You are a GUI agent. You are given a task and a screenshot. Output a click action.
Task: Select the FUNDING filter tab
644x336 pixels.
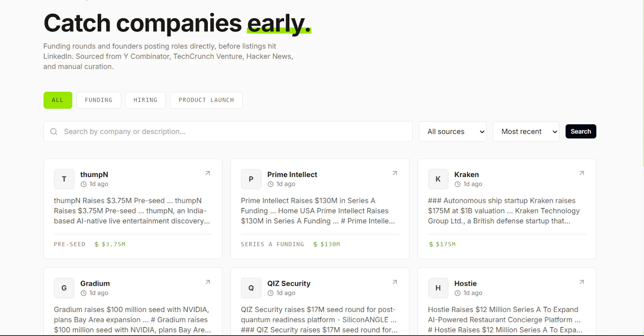pos(99,100)
